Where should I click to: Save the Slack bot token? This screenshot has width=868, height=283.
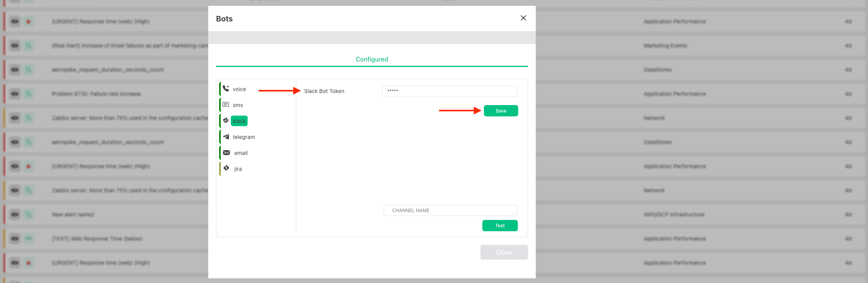point(501,111)
